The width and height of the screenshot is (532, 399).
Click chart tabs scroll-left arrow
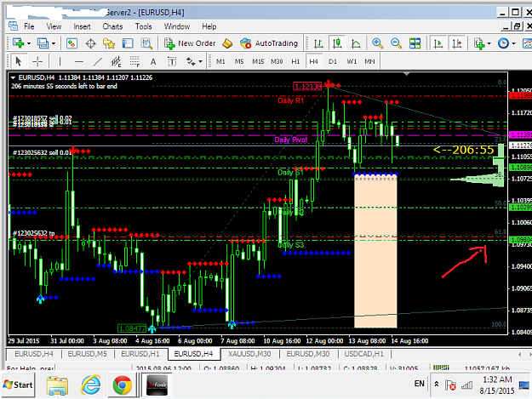(x=519, y=354)
